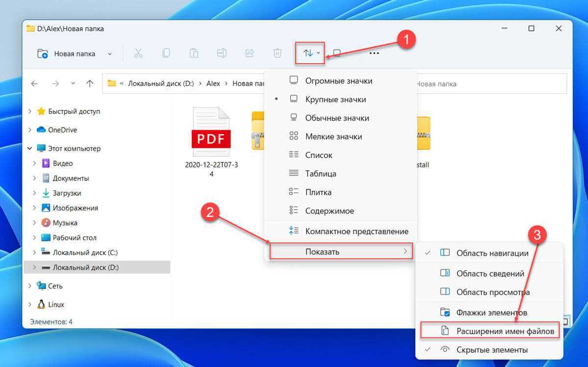This screenshot has width=588, height=367.
Task: Expand the Локальный диск (D:) node
Action: [34, 267]
